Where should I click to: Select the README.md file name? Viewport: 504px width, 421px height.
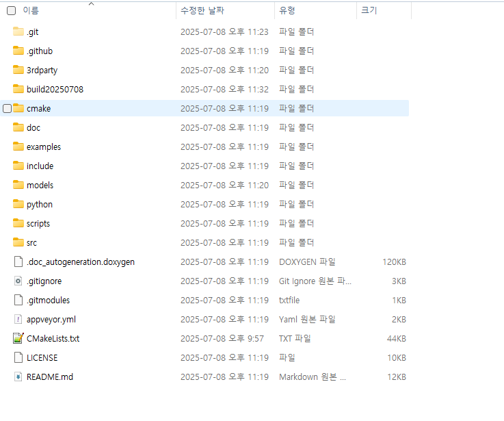click(50, 377)
